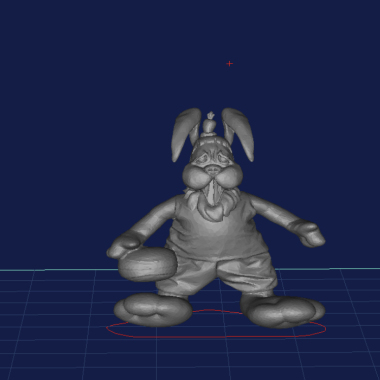This screenshot has width=380, height=380.
Task: Select the ball under the bunny's hand
Action: click(x=148, y=264)
